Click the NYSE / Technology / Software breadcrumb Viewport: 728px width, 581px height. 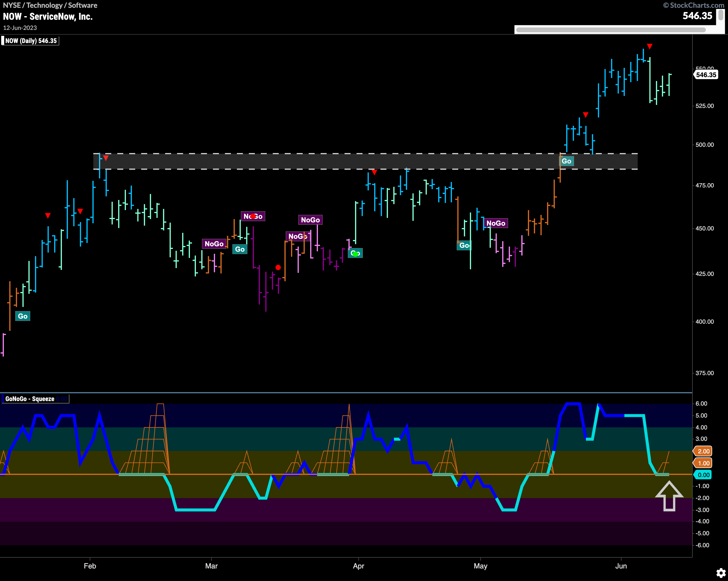click(50, 5)
